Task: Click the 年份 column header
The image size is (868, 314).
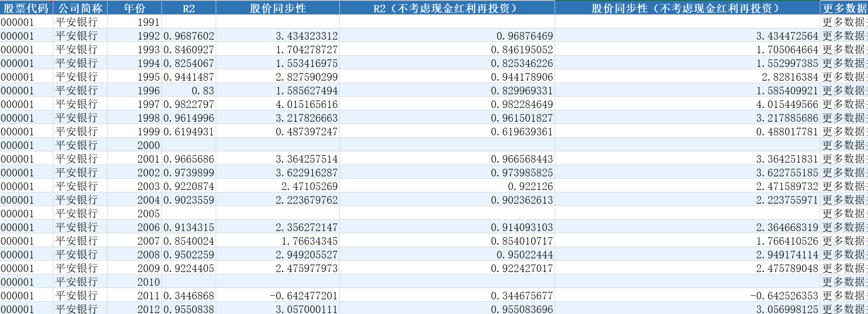Action: pyautogui.click(x=135, y=8)
